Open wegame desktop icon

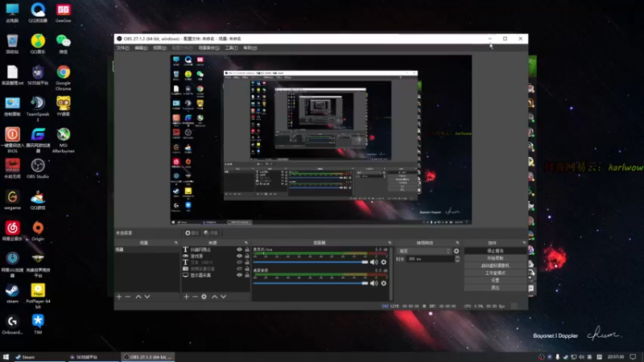tap(12, 200)
